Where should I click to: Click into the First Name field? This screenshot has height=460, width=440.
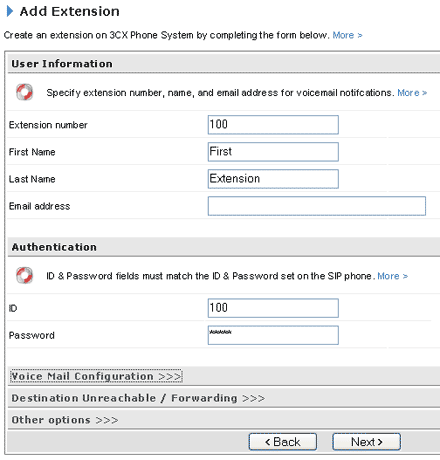[273, 152]
